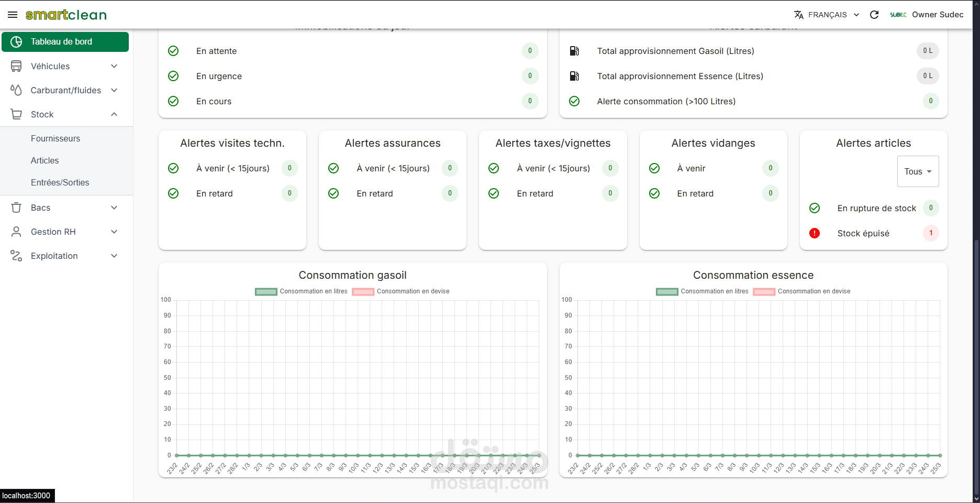Collapse the Stock menu section
Screen dimensions: 980x503
point(114,114)
